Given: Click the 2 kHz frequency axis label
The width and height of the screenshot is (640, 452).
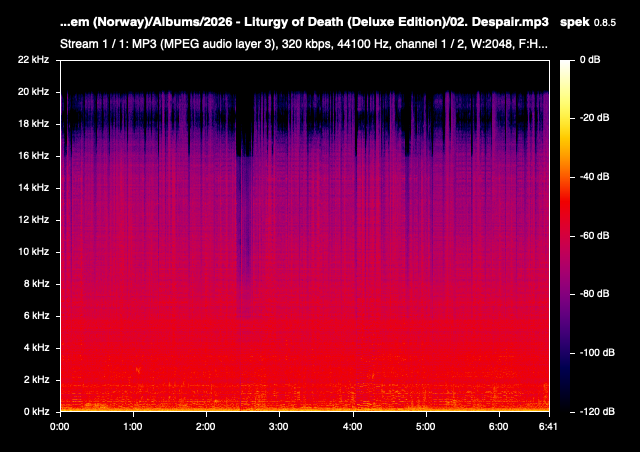Looking at the screenshot, I should (x=36, y=380).
